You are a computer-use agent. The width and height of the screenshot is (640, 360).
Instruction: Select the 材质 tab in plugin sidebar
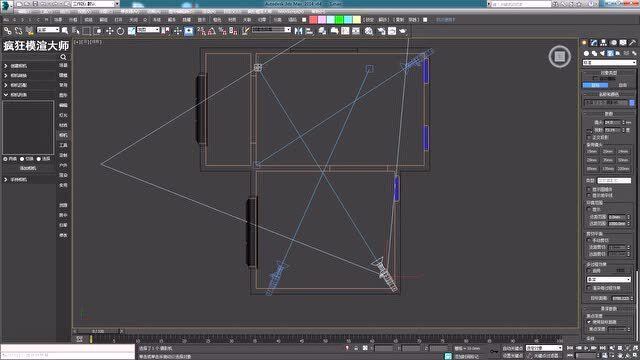click(x=63, y=125)
